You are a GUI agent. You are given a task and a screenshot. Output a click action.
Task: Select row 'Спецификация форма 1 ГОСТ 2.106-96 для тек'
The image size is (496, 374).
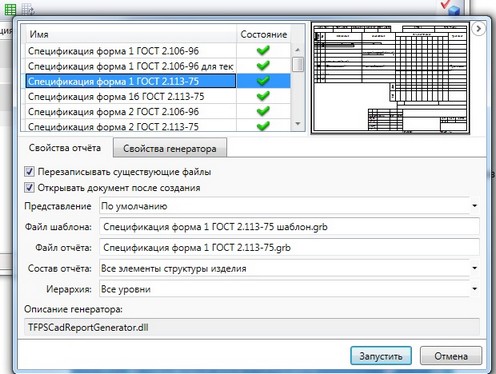tap(130, 66)
